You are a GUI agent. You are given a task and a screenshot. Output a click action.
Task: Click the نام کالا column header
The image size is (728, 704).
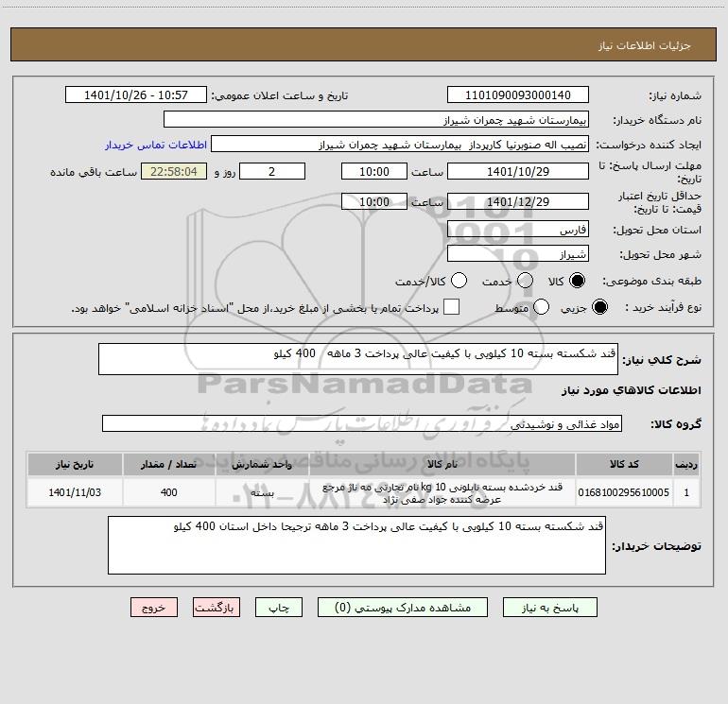coord(442,465)
